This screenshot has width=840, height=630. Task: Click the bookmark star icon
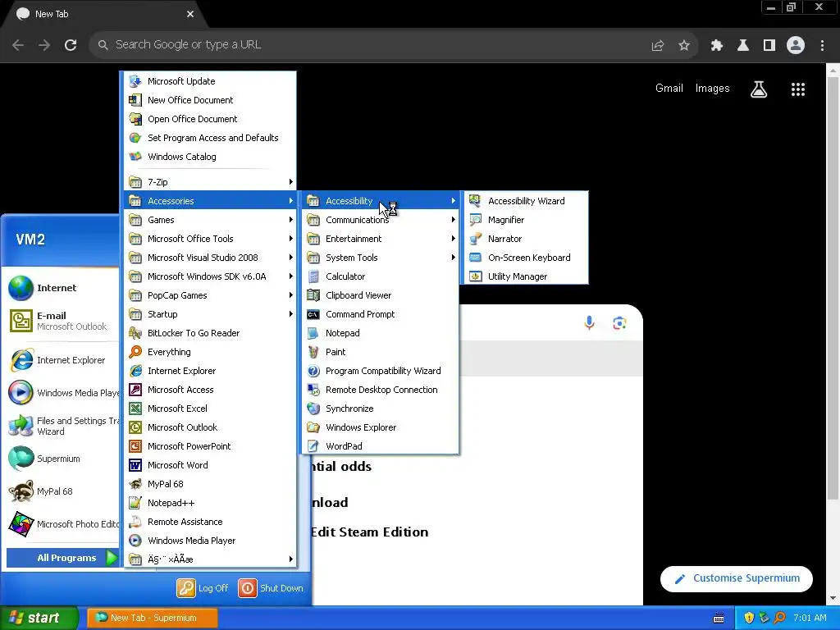point(683,46)
